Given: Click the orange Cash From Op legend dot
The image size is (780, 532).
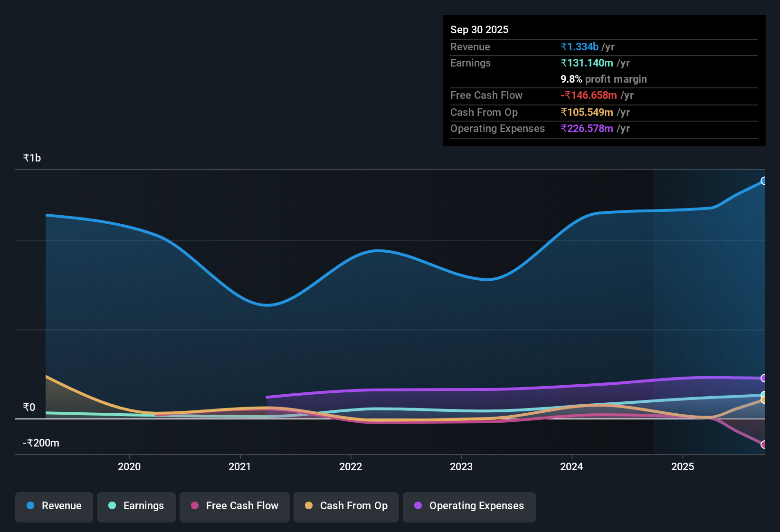Looking at the screenshot, I should tap(309, 506).
